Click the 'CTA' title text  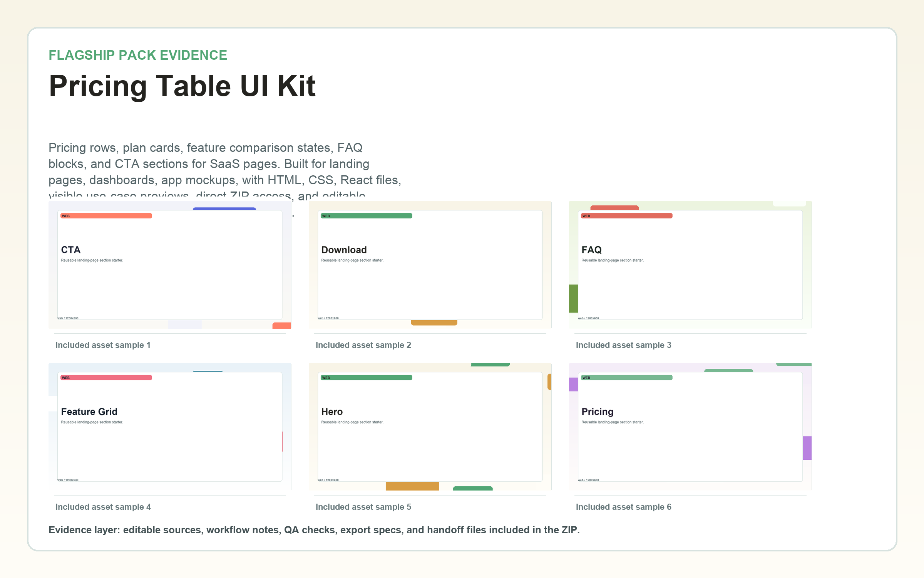tap(71, 250)
